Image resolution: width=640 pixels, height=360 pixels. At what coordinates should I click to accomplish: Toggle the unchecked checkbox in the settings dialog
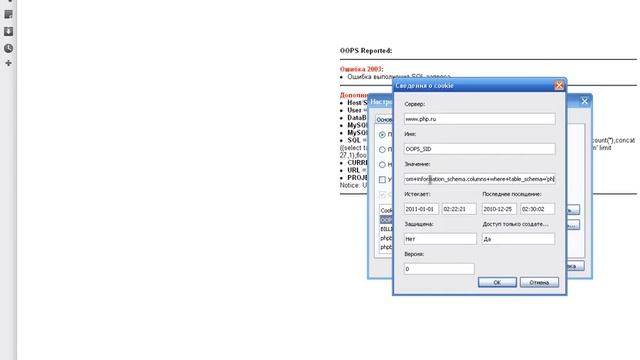coord(382,180)
